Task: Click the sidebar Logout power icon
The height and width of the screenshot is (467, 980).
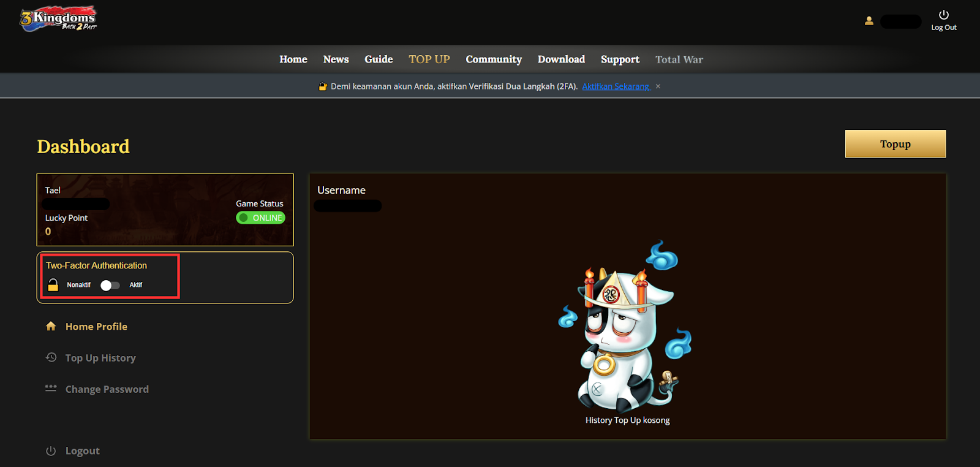Action: [51, 450]
